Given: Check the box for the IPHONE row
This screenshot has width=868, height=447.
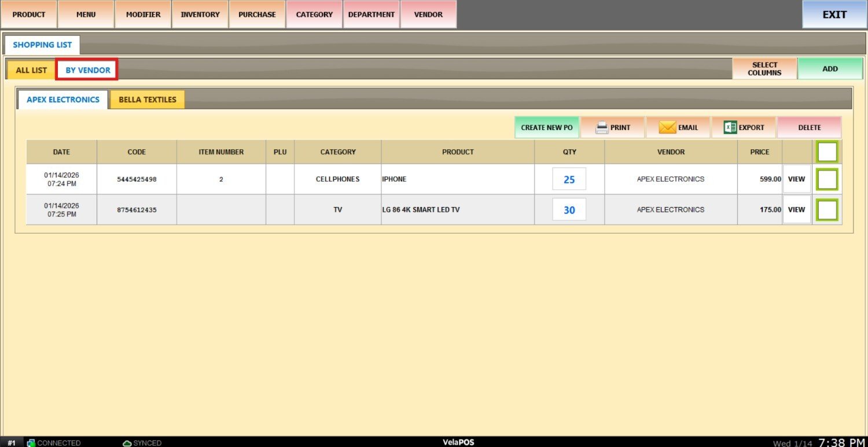Looking at the screenshot, I should click(x=827, y=179).
